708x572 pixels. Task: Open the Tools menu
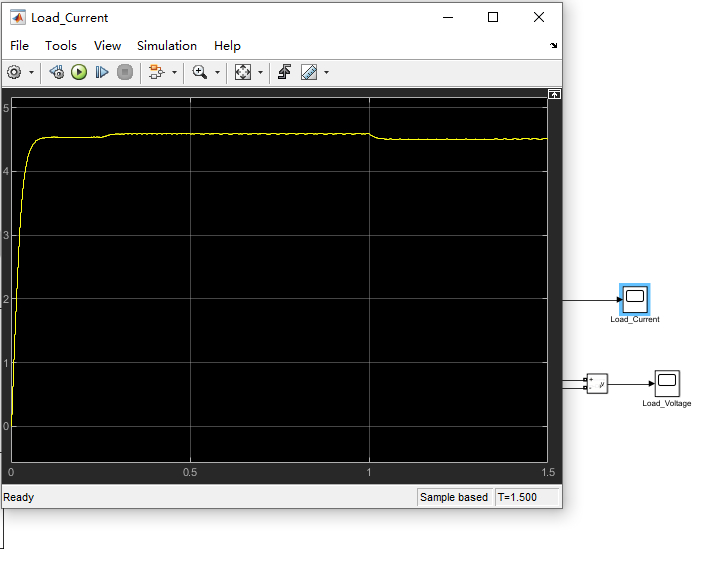[x=61, y=46]
